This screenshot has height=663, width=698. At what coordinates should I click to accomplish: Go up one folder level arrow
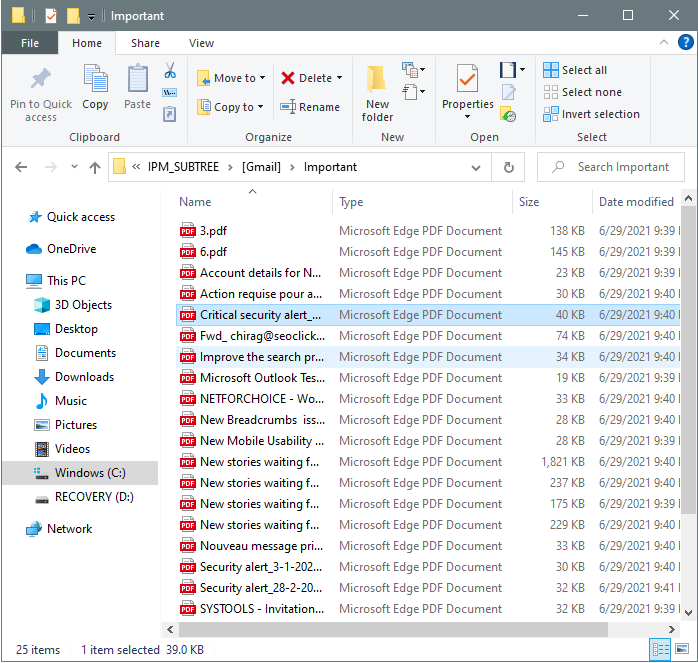(94, 167)
